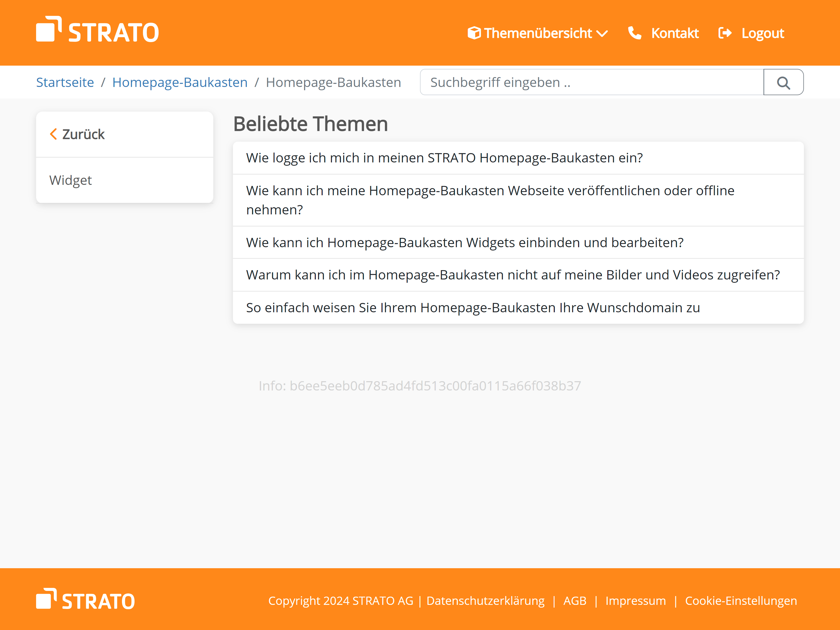The width and height of the screenshot is (840, 630).
Task: Click the unlinked Homepage-Baukasten breadcrumb text
Action: tap(333, 82)
